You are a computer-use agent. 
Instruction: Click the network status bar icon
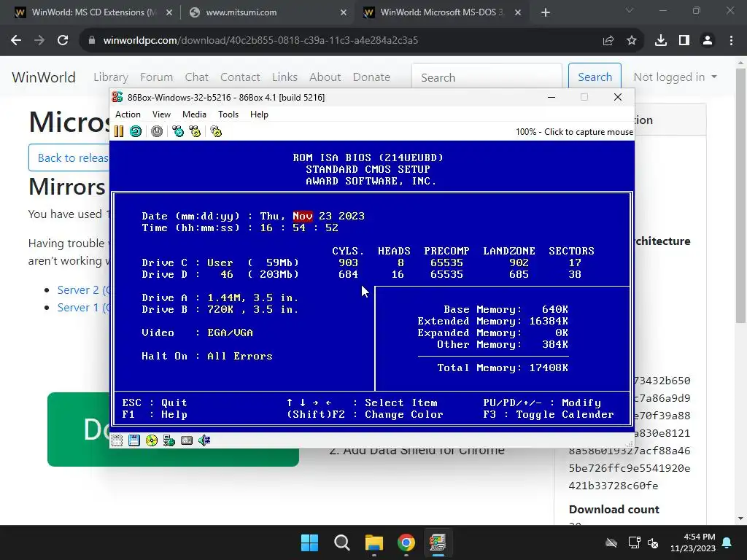[169, 440]
